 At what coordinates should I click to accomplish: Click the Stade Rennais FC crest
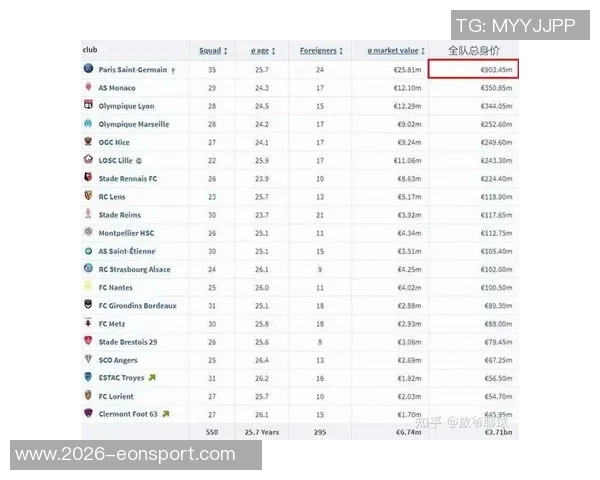[89, 178]
